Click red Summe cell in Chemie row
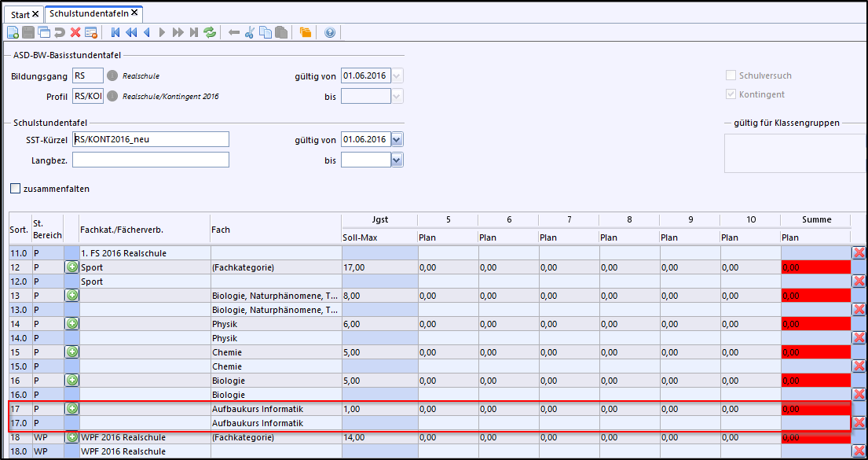 coord(816,352)
